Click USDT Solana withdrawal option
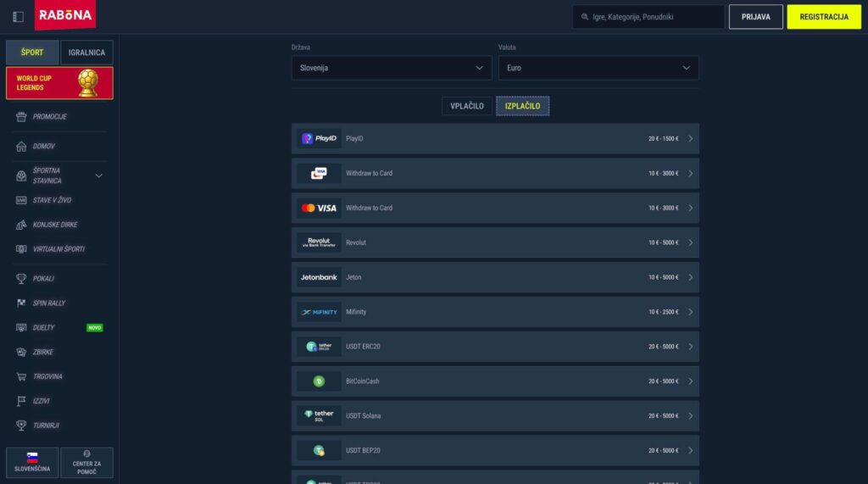The height and width of the screenshot is (484, 868). (495, 415)
